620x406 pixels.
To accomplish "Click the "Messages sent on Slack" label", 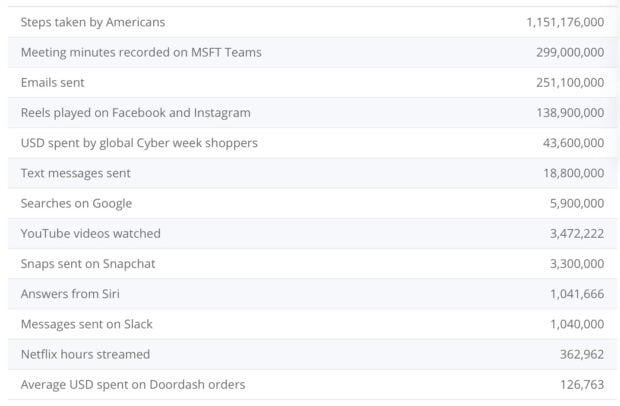I will click(86, 324).
